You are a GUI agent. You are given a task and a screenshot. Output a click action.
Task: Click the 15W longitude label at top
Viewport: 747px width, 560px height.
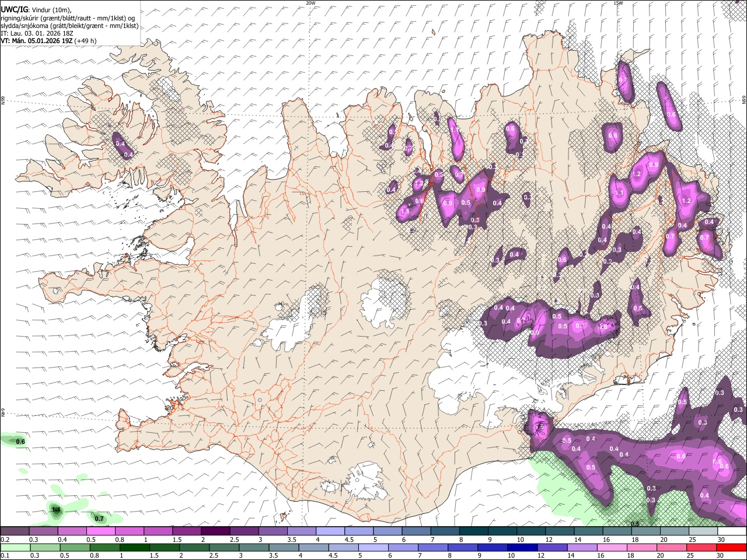click(x=619, y=3)
